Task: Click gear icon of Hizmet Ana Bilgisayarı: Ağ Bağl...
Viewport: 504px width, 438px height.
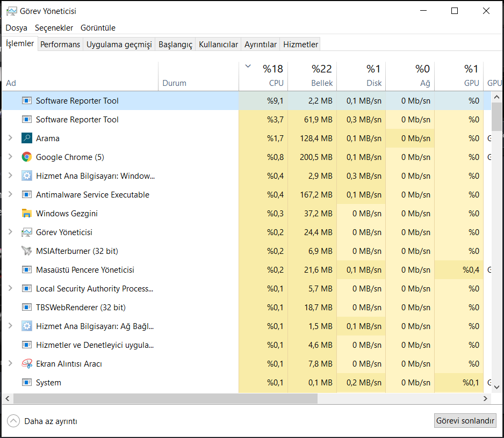Action: click(x=27, y=326)
